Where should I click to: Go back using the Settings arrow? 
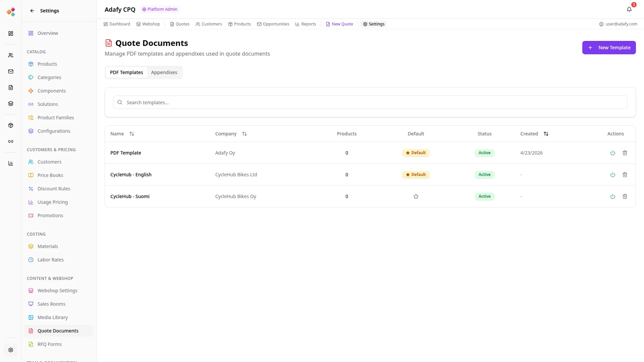click(x=32, y=11)
